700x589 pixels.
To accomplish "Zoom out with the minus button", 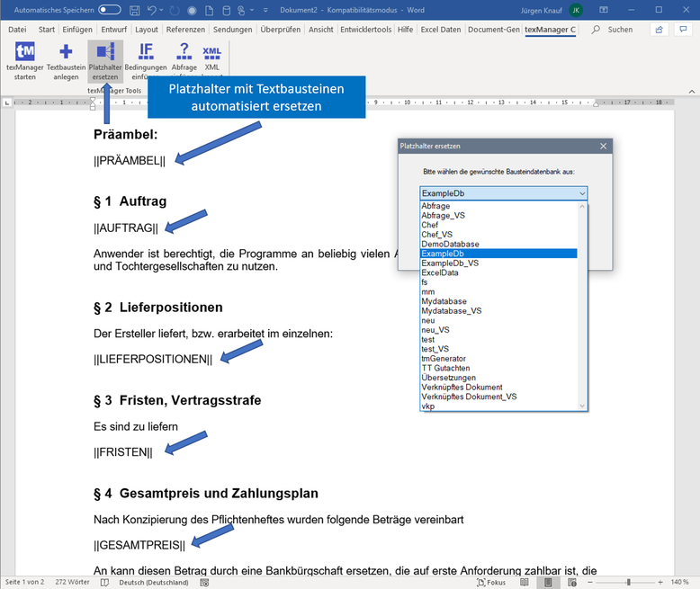I will point(590,583).
